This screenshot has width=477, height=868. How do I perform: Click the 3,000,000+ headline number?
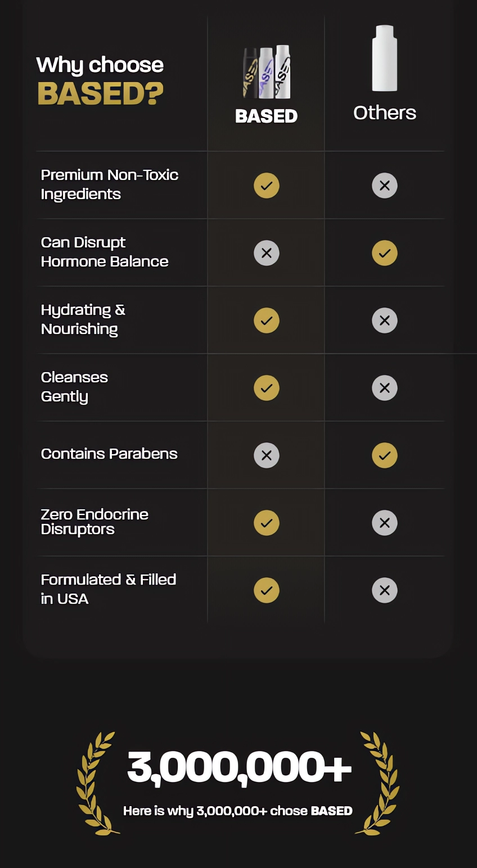(x=239, y=767)
